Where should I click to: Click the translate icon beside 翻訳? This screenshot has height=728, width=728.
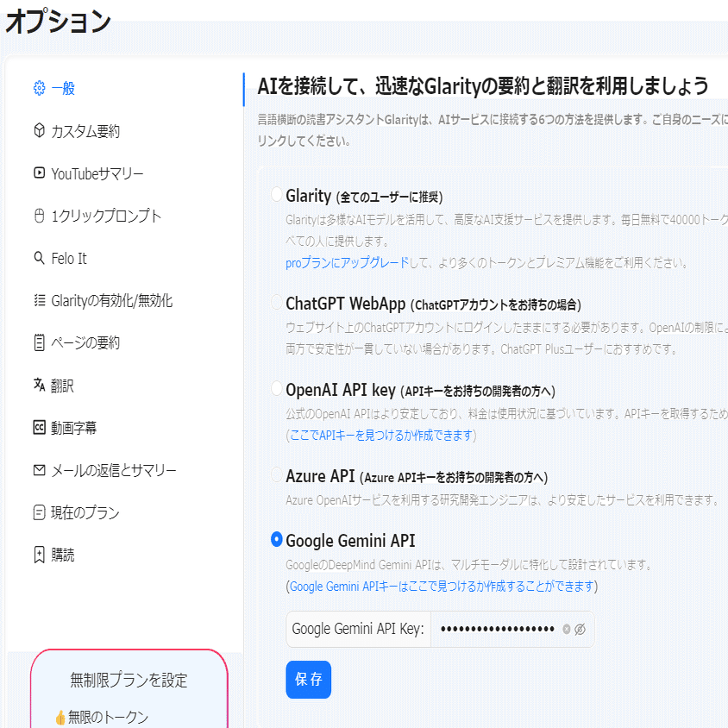coord(40,385)
